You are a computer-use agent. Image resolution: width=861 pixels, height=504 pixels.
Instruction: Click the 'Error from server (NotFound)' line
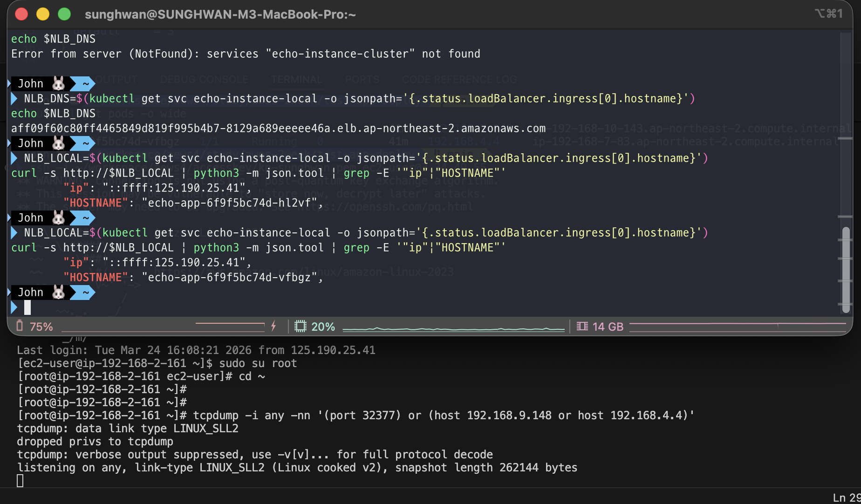click(x=246, y=54)
